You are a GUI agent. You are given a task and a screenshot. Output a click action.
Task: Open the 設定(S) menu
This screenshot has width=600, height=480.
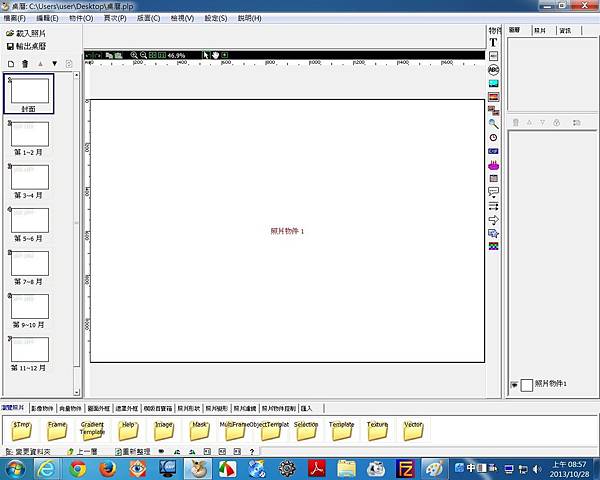[216, 18]
